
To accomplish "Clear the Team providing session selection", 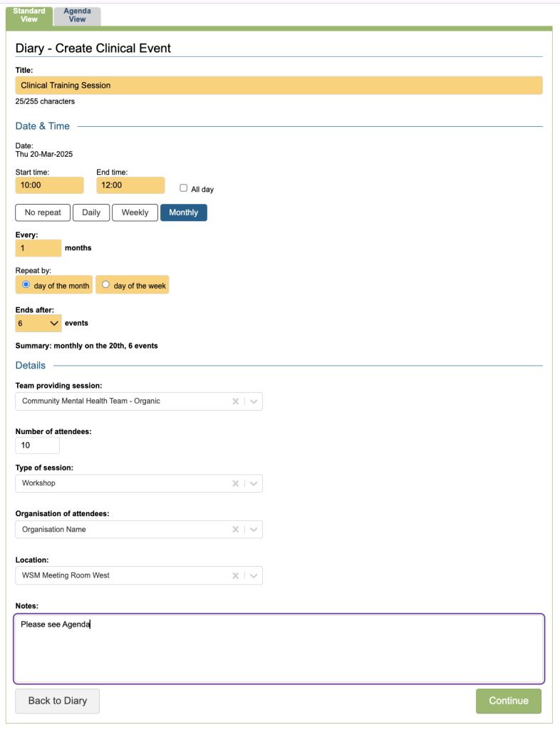I will point(235,401).
